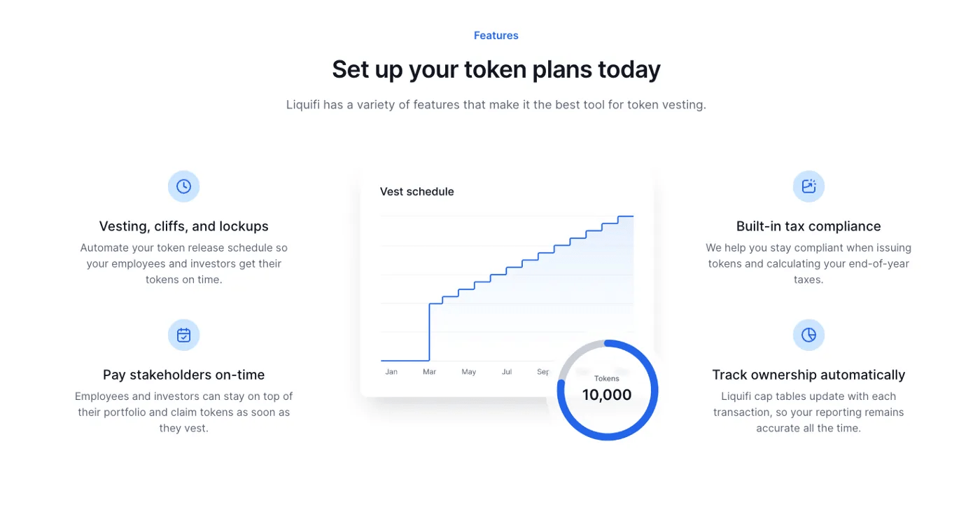Click the Jan label on chart axis
Image resolution: width=980 pixels, height=512 pixels.
[x=391, y=372]
